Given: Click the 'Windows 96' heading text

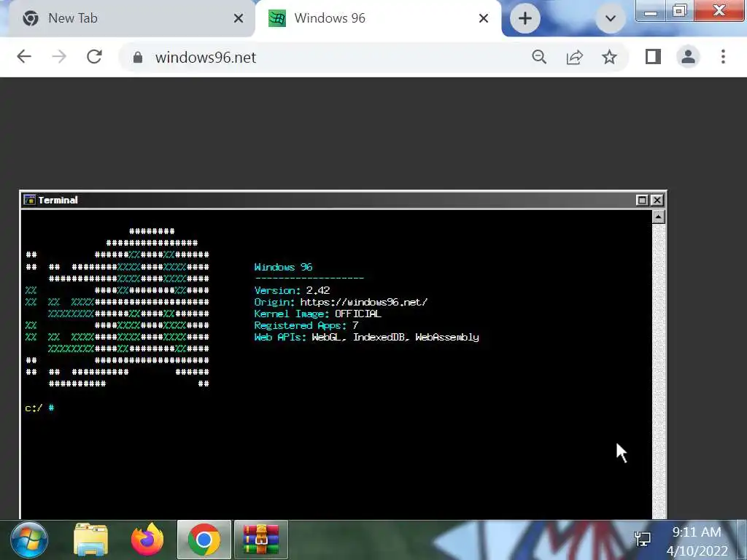Looking at the screenshot, I should [284, 267].
